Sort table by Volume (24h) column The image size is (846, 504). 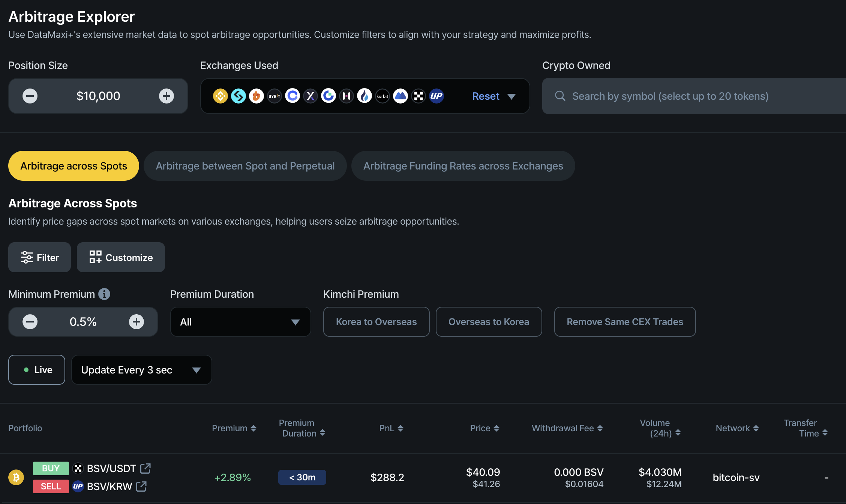coord(660,428)
